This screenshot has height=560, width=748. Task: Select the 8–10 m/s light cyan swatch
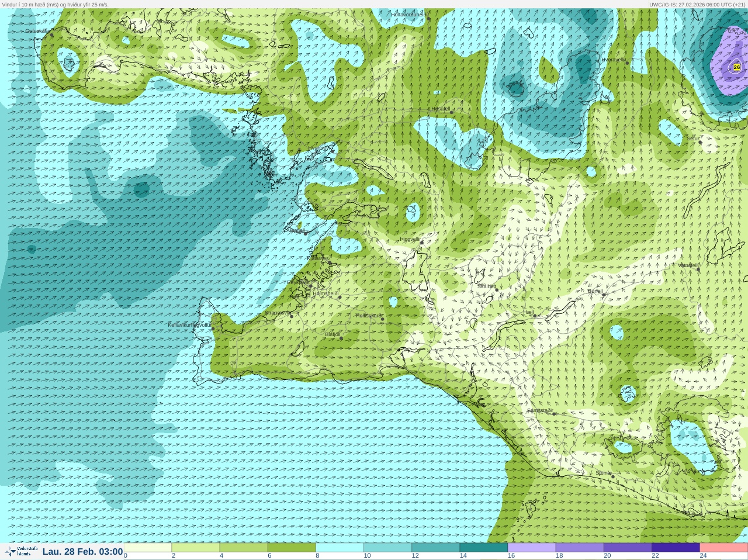pyautogui.click(x=340, y=548)
